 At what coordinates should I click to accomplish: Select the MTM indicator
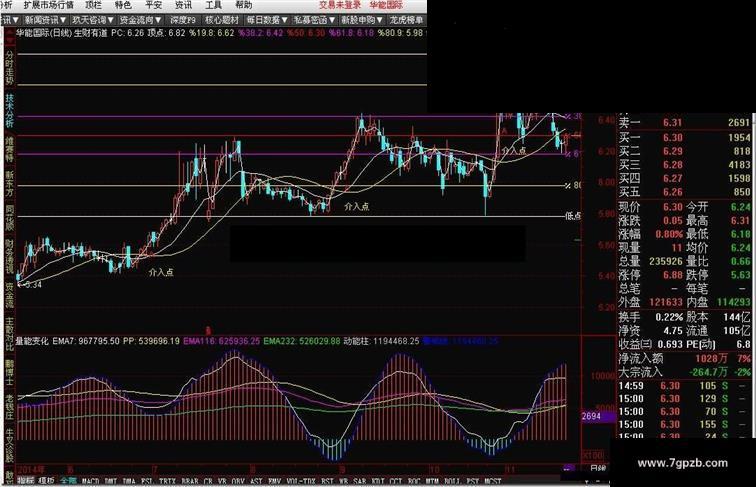pos(432,481)
